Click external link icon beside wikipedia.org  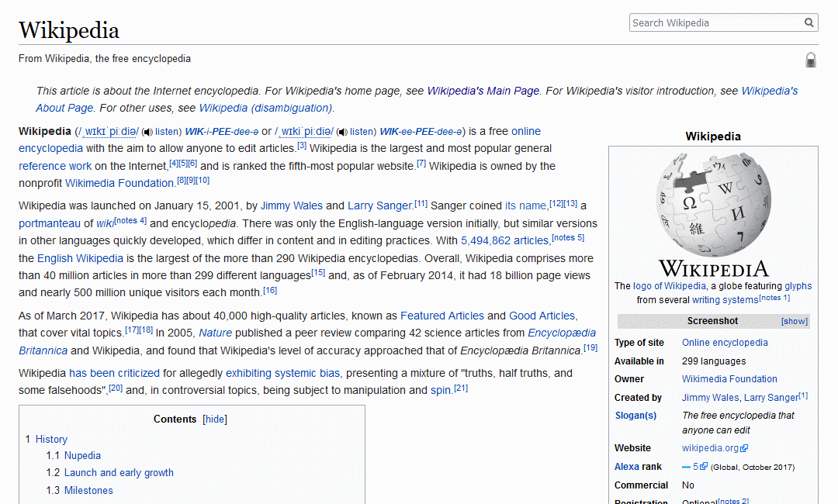click(x=744, y=448)
